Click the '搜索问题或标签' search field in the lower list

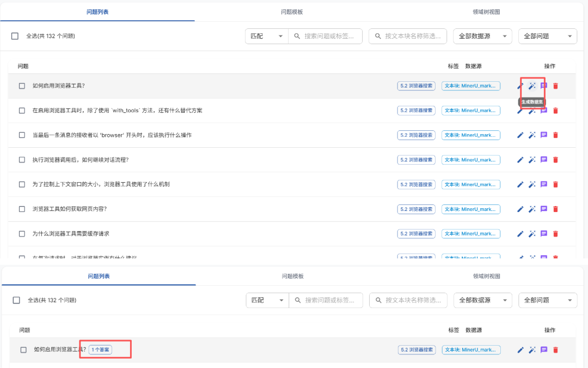point(326,300)
